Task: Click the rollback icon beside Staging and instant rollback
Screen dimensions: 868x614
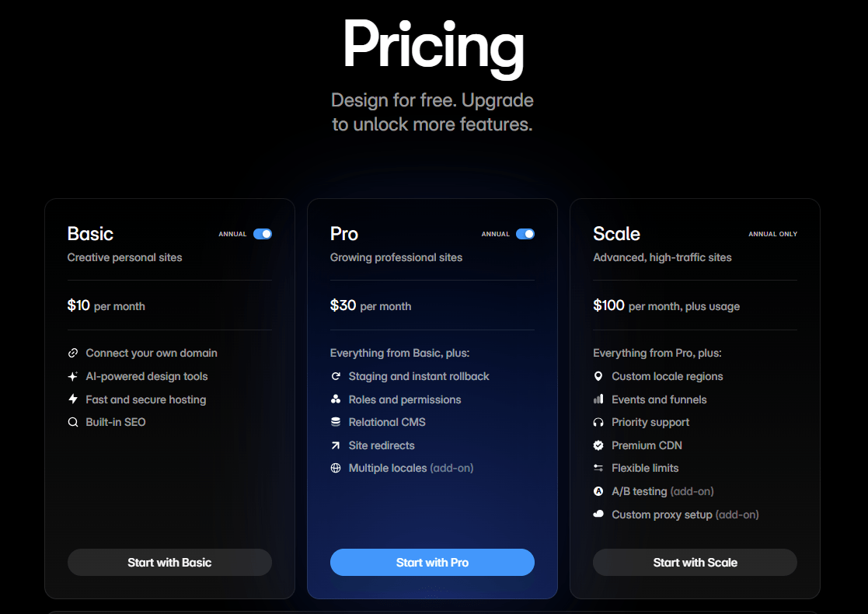Action: (335, 376)
